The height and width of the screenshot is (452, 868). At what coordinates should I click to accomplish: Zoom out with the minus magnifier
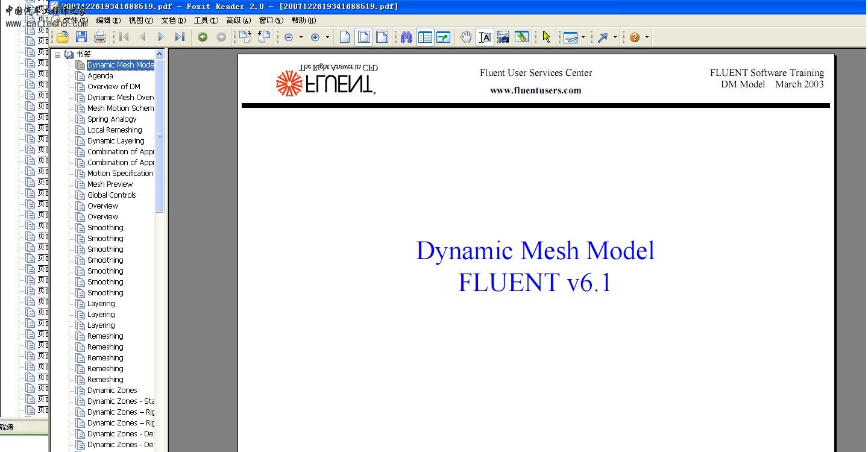click(x=289, y=37)
